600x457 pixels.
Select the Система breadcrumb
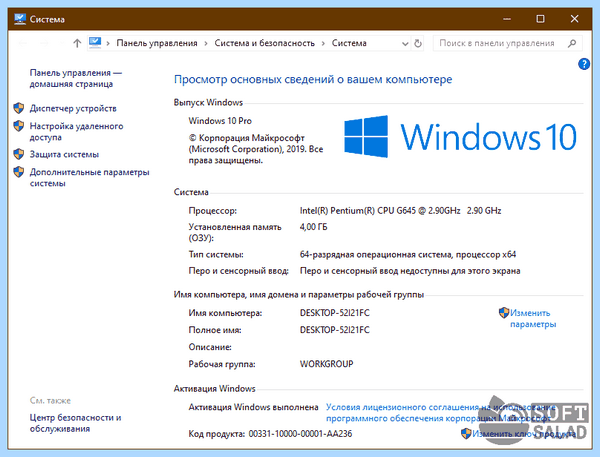click(349, 43)
